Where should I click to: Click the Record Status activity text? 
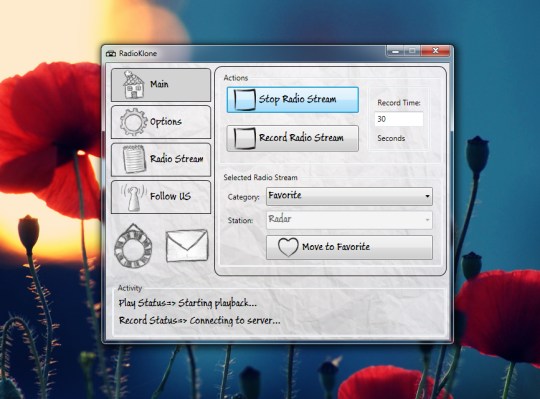click(x=199, y=321)
